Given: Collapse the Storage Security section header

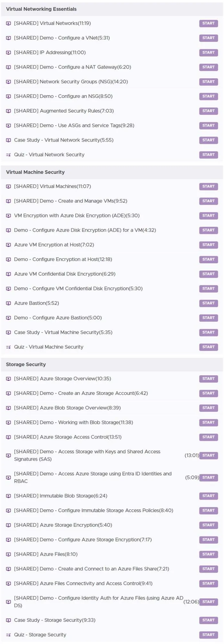Looking at the screenshot, I should (x=112, y=364).
